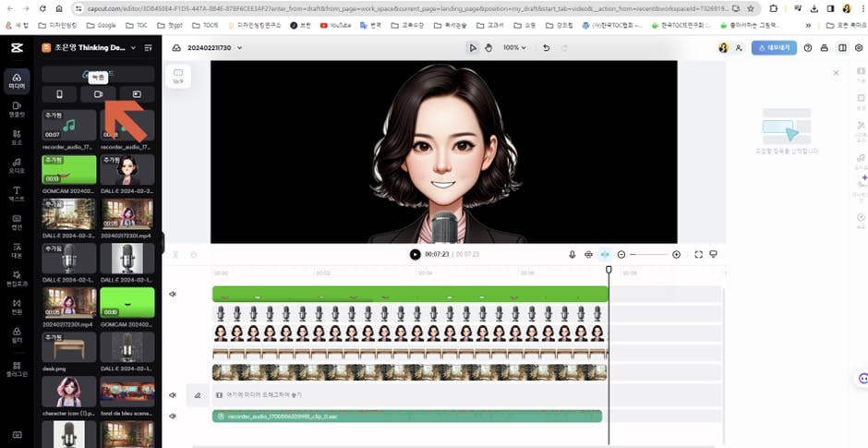This screenshot has height=448, width=868.
Task: Click the timeline play button
Action: 416,255
